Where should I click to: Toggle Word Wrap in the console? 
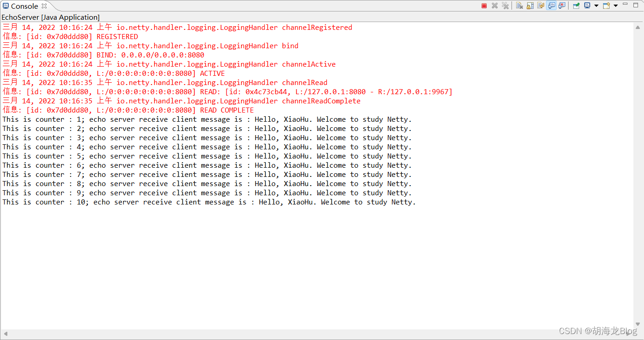[540, 6]
